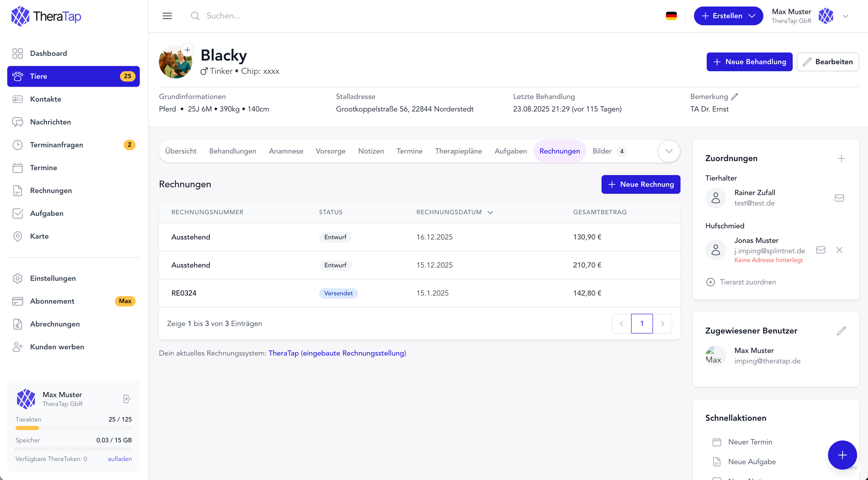Open the Karte view
This screenshot has width=868, height=480.
coord(39,236)
